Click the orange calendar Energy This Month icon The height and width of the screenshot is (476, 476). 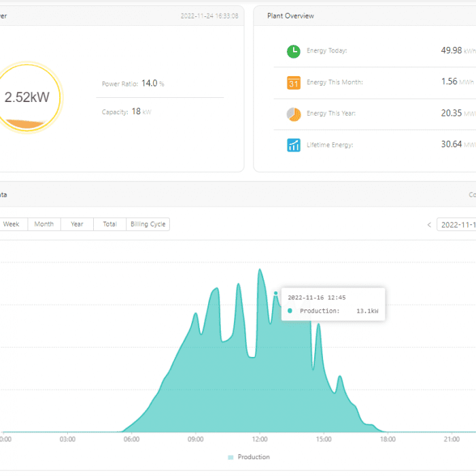pos(294,83)
